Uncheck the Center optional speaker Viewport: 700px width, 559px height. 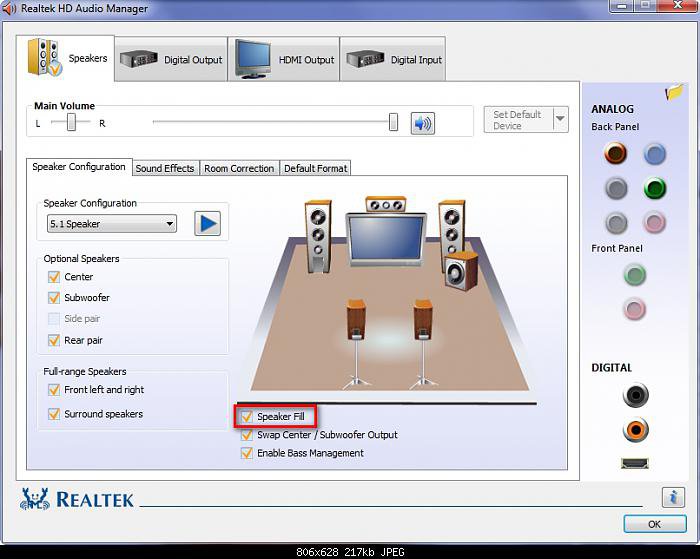54,277
